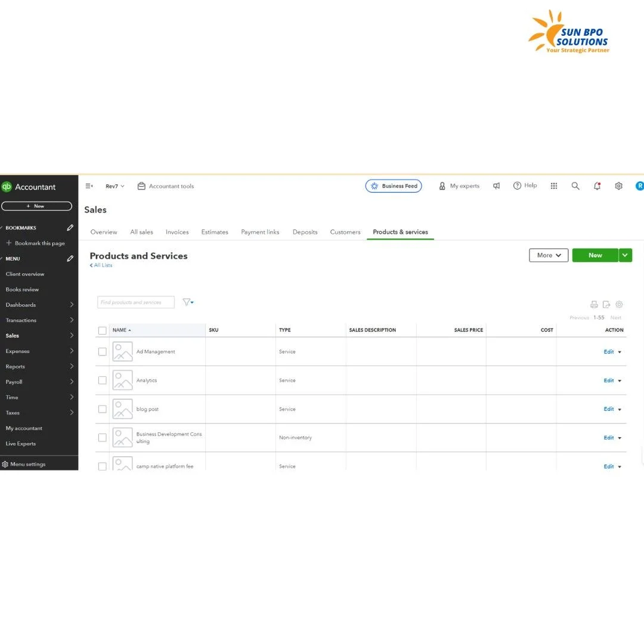Export the products list icon

(606, 304)
